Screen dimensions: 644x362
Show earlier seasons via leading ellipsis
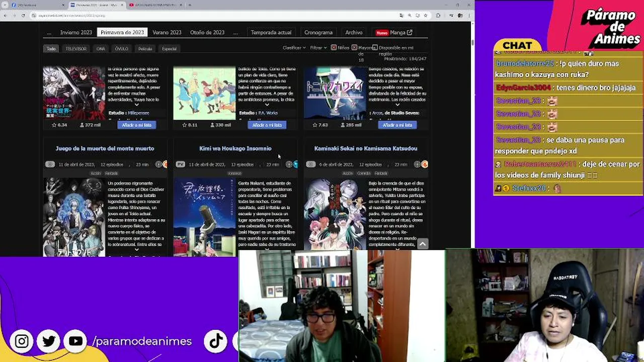click(49, 32)
